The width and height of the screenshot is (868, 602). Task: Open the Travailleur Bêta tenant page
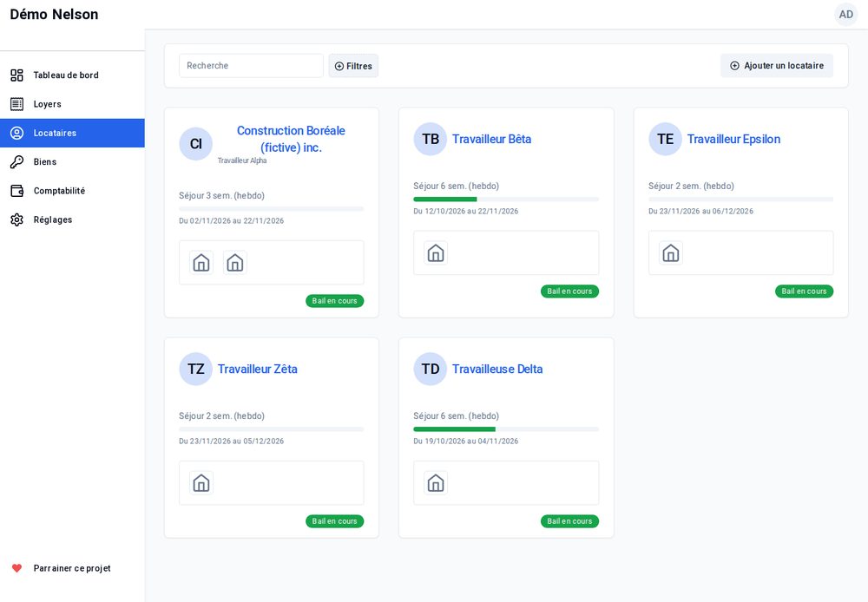pyautogui.click(x=491, y=139)
